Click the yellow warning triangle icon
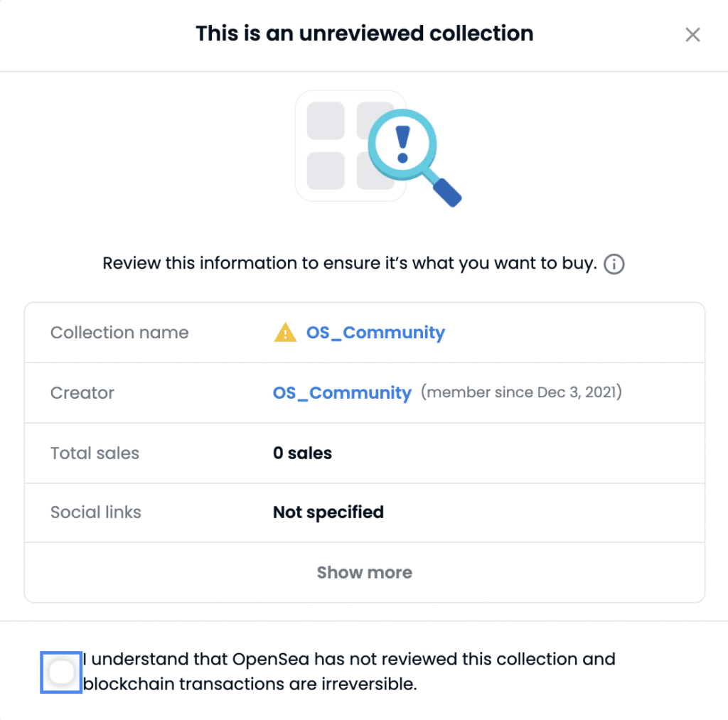The image size is (728, 720). pyautogui.click(x=285, y=333)
